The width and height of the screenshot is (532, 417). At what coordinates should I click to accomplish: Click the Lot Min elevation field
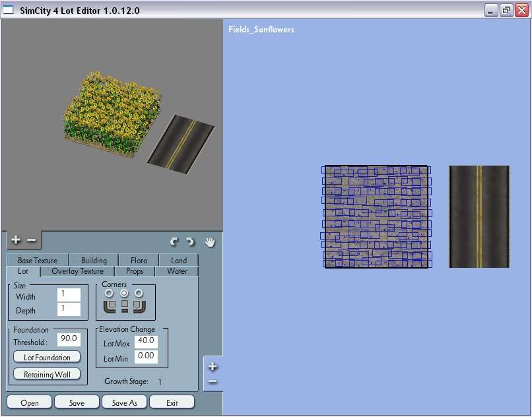coord(147,356)
